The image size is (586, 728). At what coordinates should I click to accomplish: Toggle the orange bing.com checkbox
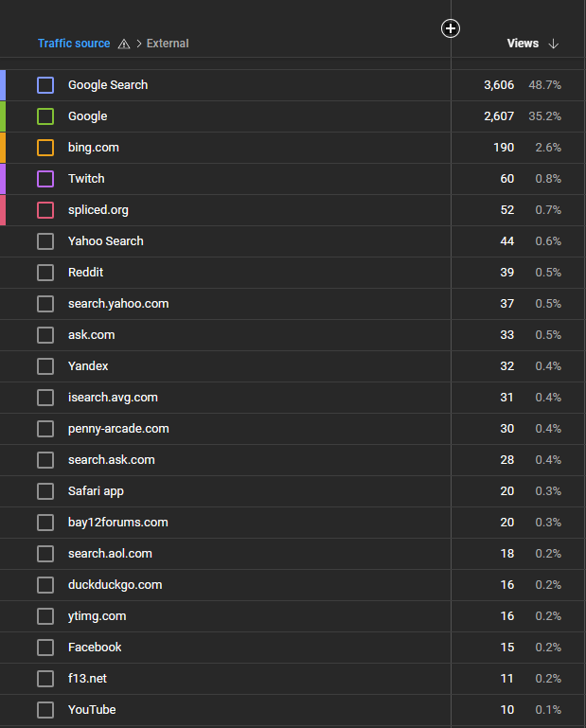(45, 148)
